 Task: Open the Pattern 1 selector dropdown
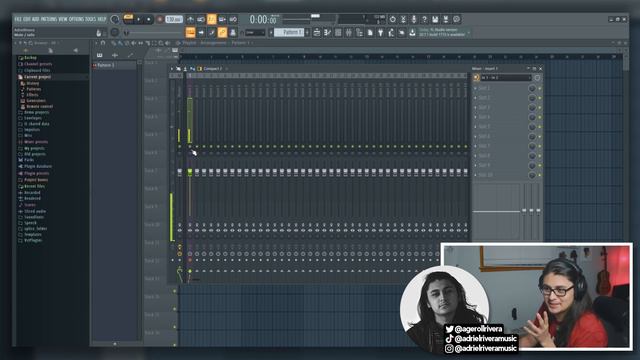(x=289, y=32)
